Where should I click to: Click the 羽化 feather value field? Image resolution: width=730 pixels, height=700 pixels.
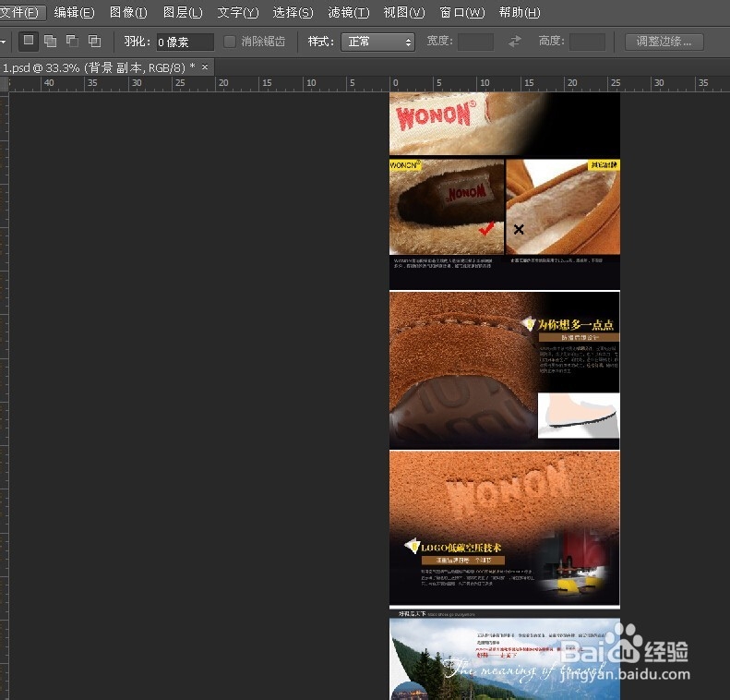[x=185, y=42]
